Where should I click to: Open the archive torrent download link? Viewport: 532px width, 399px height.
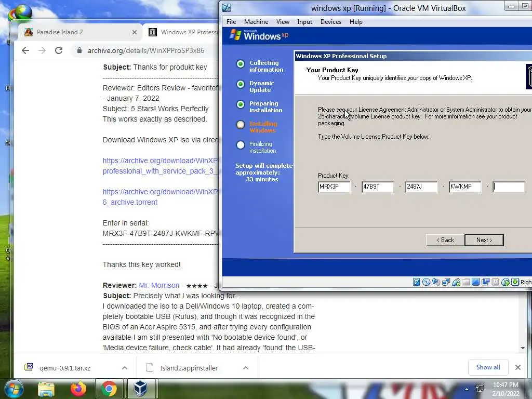(160, 197)
